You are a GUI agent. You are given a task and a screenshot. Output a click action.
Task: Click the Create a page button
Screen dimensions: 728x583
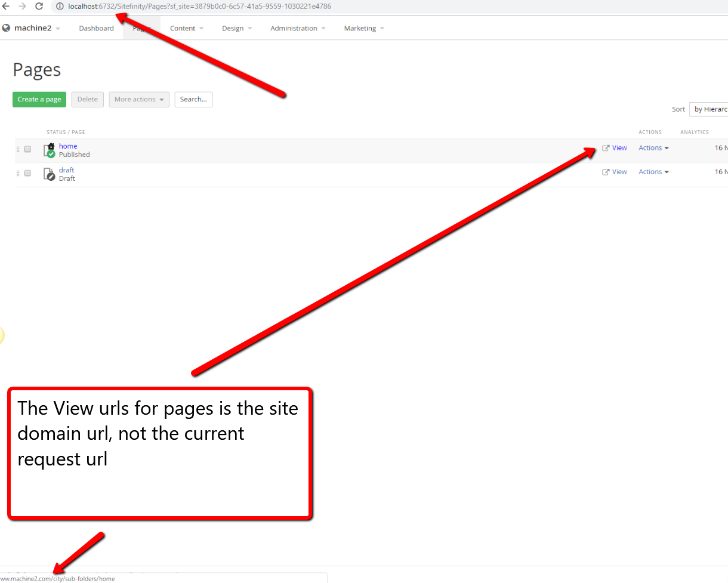pyautogui.click(x=39, y=100)
